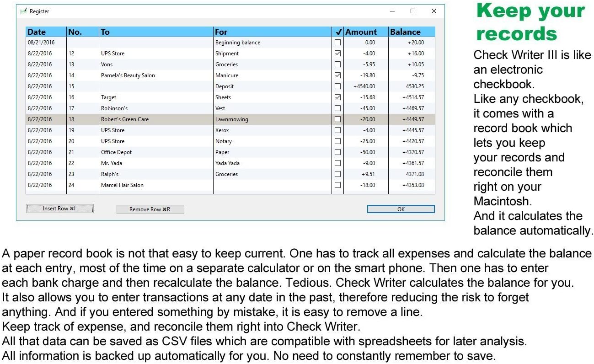This screenshot has height=364, width=594.
Task: Click the Insert Row button
Action: (60, 209)
